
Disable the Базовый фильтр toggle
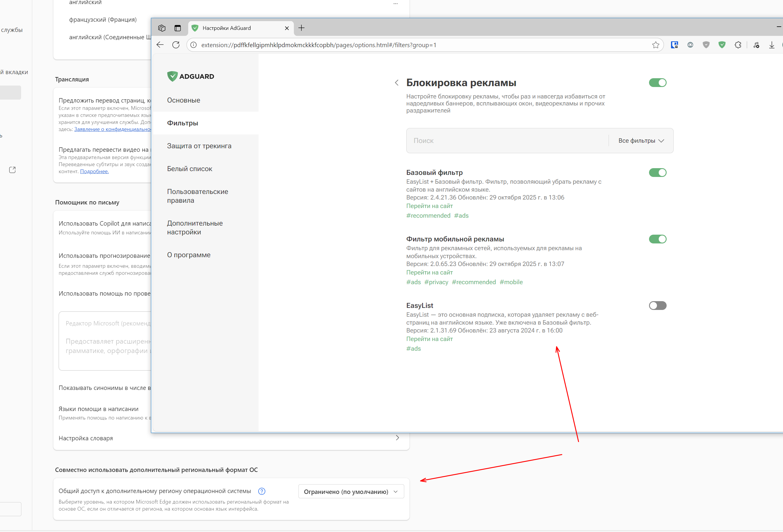657,172
